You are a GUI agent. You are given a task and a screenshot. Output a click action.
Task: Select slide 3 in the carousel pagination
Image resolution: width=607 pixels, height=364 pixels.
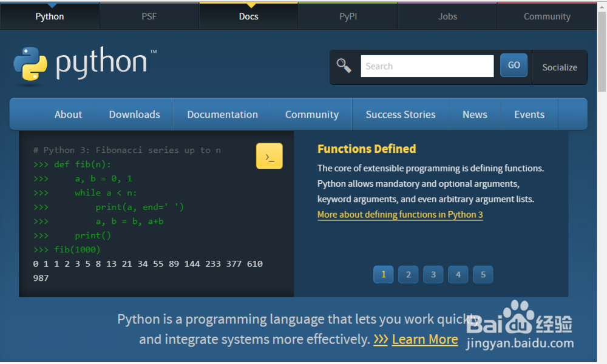click(x=433, y=274)
